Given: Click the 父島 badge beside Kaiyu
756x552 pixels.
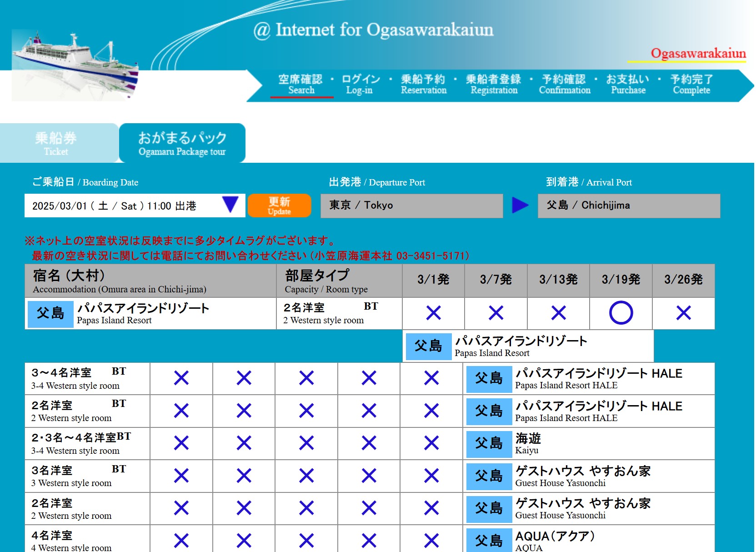Looking at the screenshot, I should click(489, 443).
